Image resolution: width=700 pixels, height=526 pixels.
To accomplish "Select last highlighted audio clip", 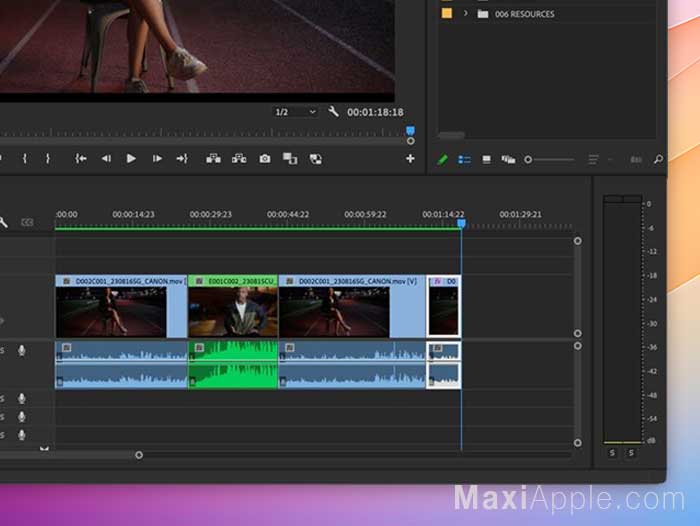I will click(x=444, y=365).
